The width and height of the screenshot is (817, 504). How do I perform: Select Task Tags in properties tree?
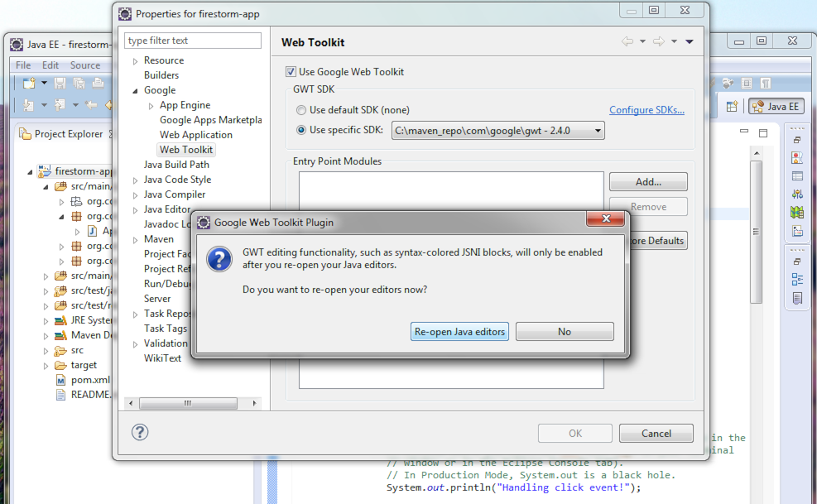coord(166,329)
